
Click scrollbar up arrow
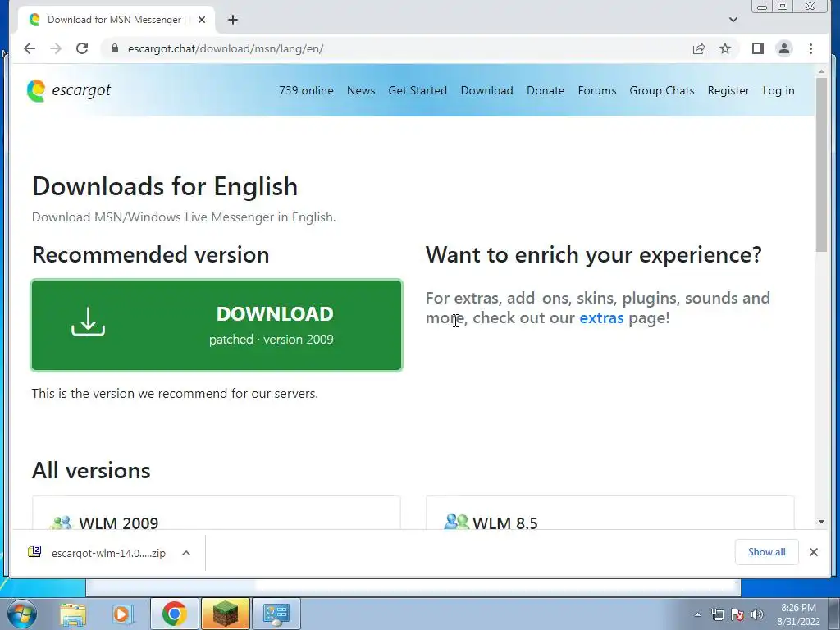point(821,71)
